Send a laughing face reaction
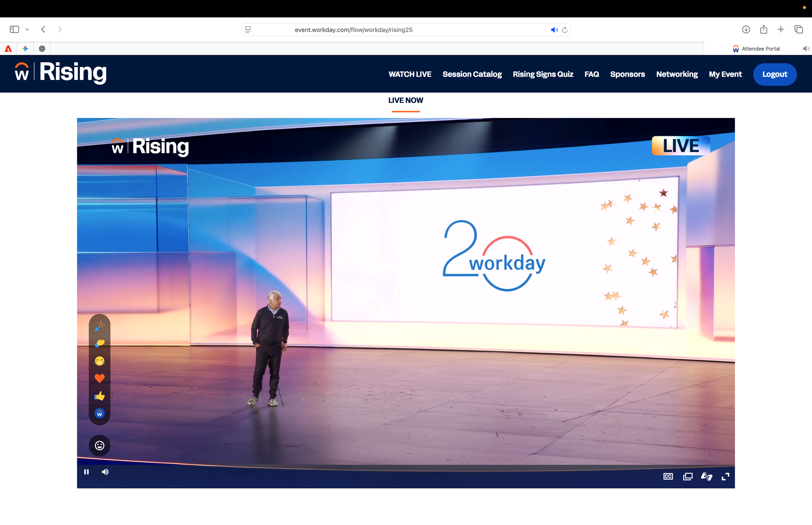This screenshot has width=812, height=525. [x=99, y=361]
